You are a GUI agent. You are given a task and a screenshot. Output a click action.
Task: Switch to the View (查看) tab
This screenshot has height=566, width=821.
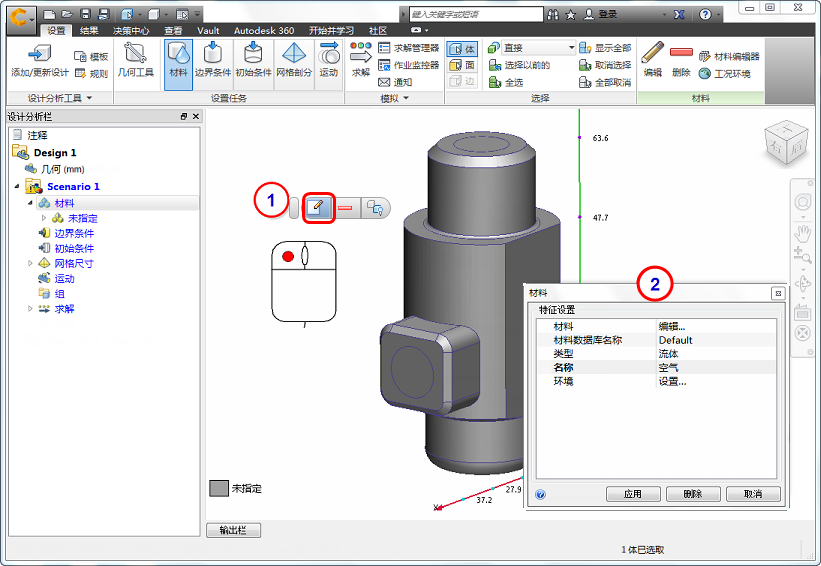173,30
